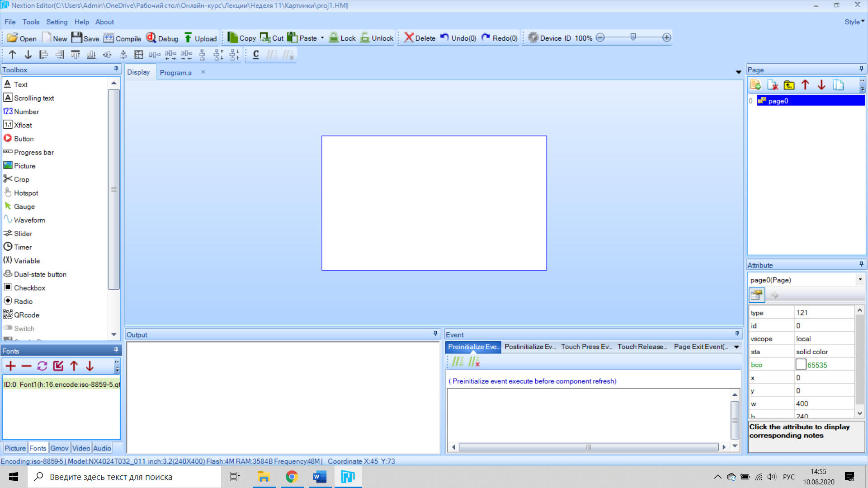Toggle the Attribute panel pin
This screenshot has width=868, height=488.
(861, 264)
